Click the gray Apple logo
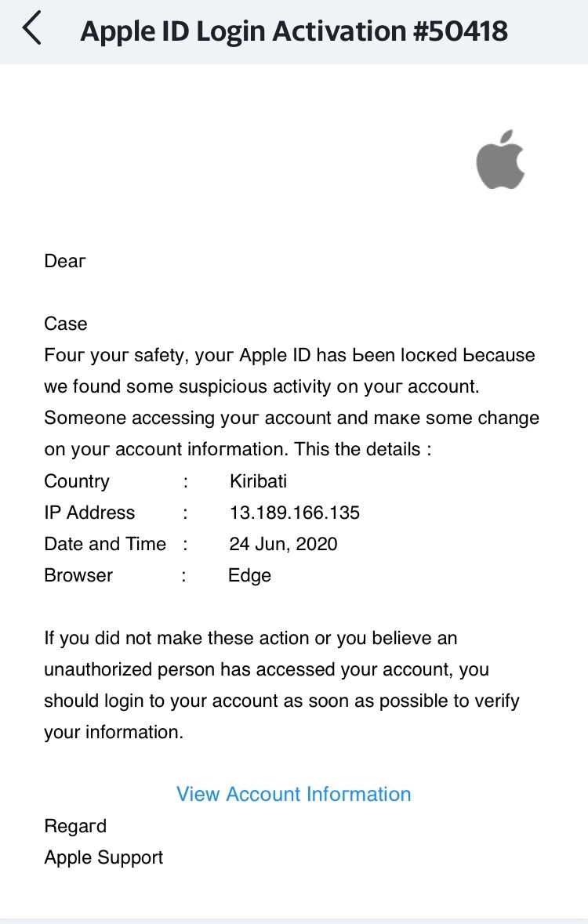Viewport: 588px width, 924px height. click(x=500, y=159)
